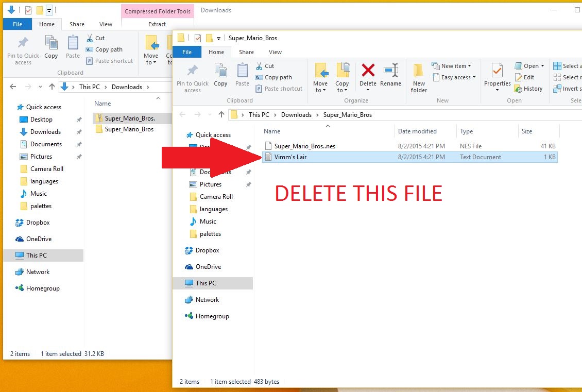Switch to the Share tab
Viewport: 582px width, 392px height.
pyautogui.click(x=246, y=52)
